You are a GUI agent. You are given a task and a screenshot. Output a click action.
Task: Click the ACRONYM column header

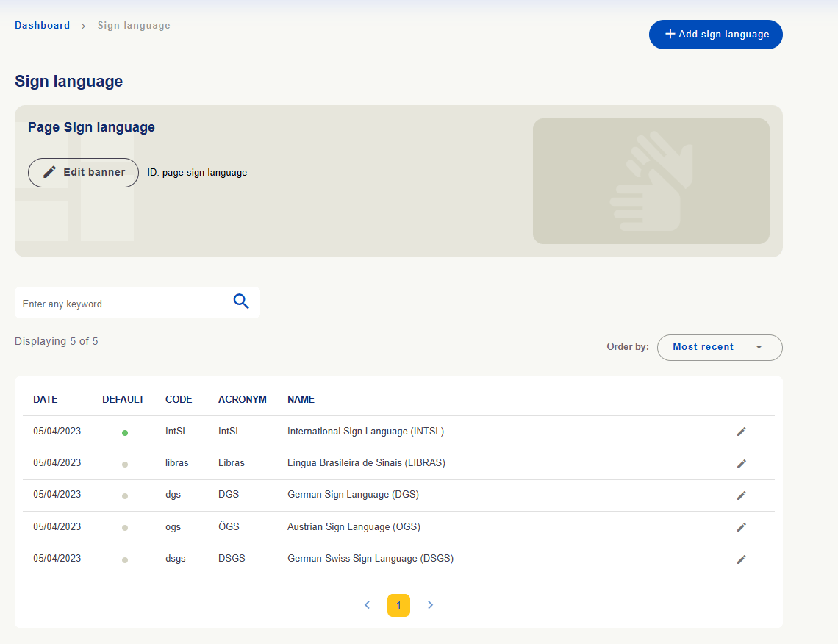242,399
